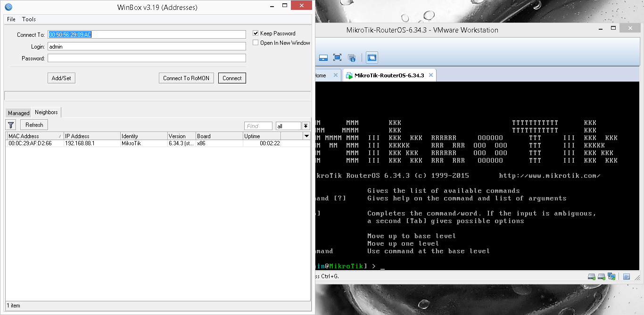Open the File menu in WinBox
644x315 pixels.
pyautogui.click(x=11, y=19)
